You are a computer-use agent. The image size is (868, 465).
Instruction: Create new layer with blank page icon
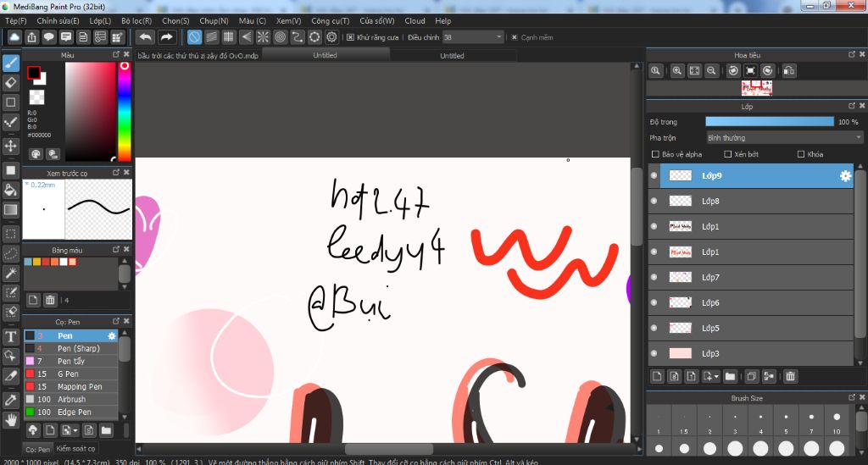pos(657,377)
